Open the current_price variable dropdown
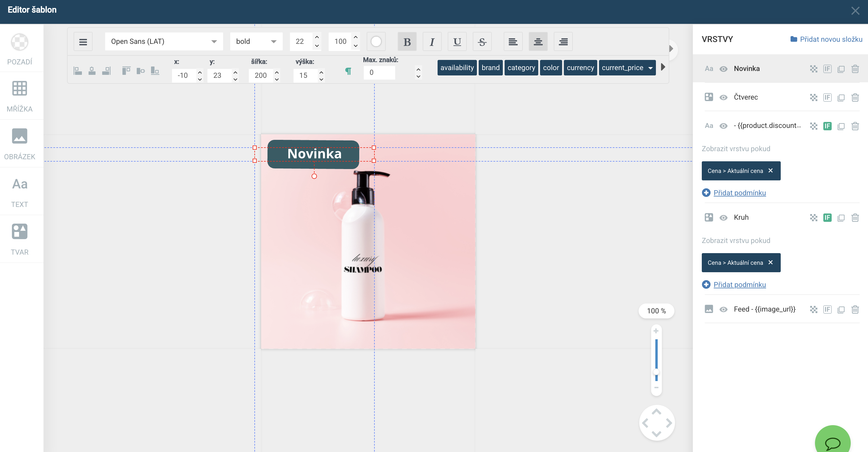The width and height of the screenshot is (868, 452). 650,68
